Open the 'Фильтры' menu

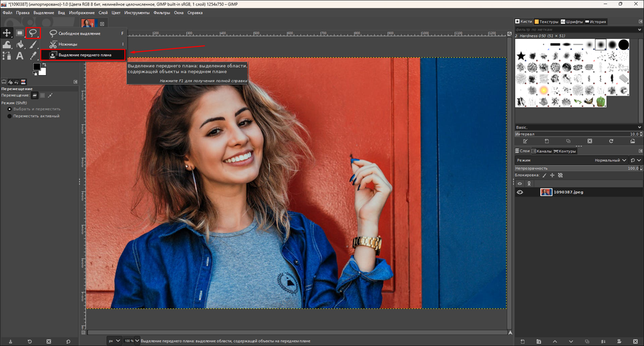click(x=162, y=13)
